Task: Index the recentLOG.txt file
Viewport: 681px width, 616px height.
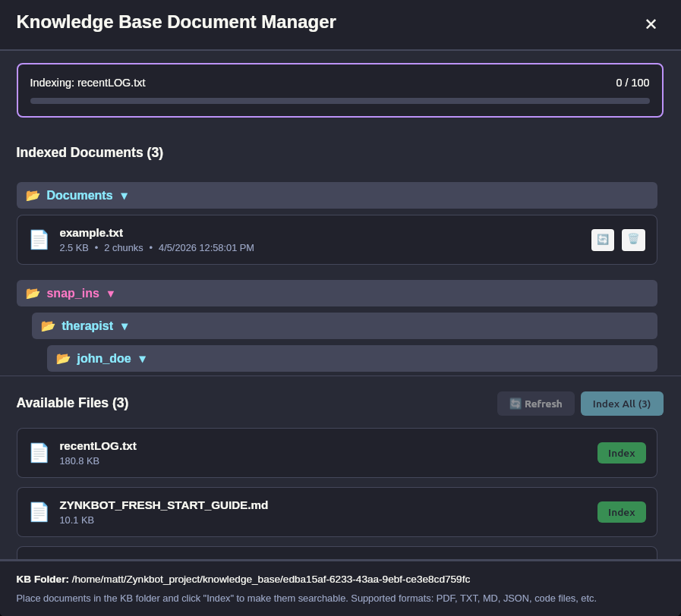Action: point(622,453)
